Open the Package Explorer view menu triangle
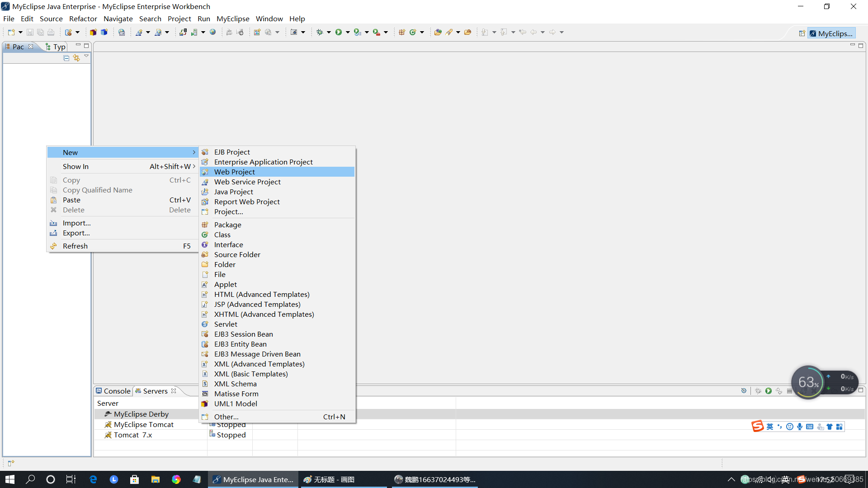868x488 pixels. point(86,56)
